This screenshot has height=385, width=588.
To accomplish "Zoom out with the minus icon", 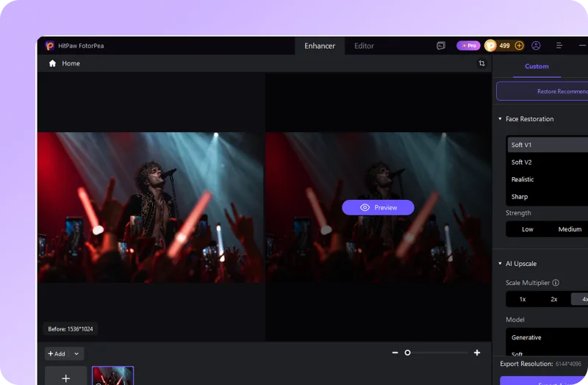I will pos(395,353).
